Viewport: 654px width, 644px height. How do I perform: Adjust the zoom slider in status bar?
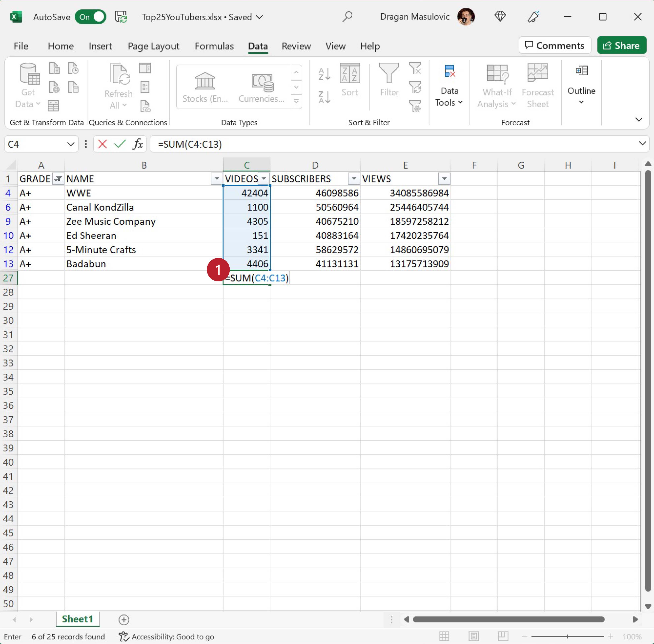(x=567, y=637)
